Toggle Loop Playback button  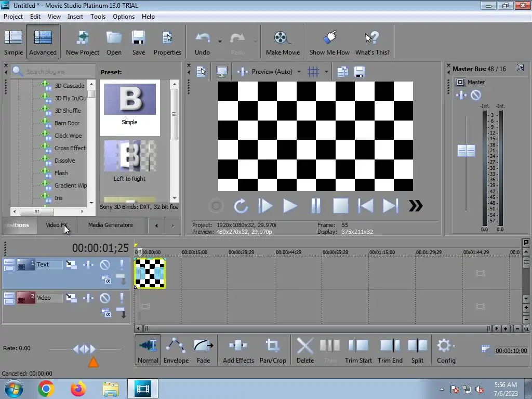[x=241, y=206]
